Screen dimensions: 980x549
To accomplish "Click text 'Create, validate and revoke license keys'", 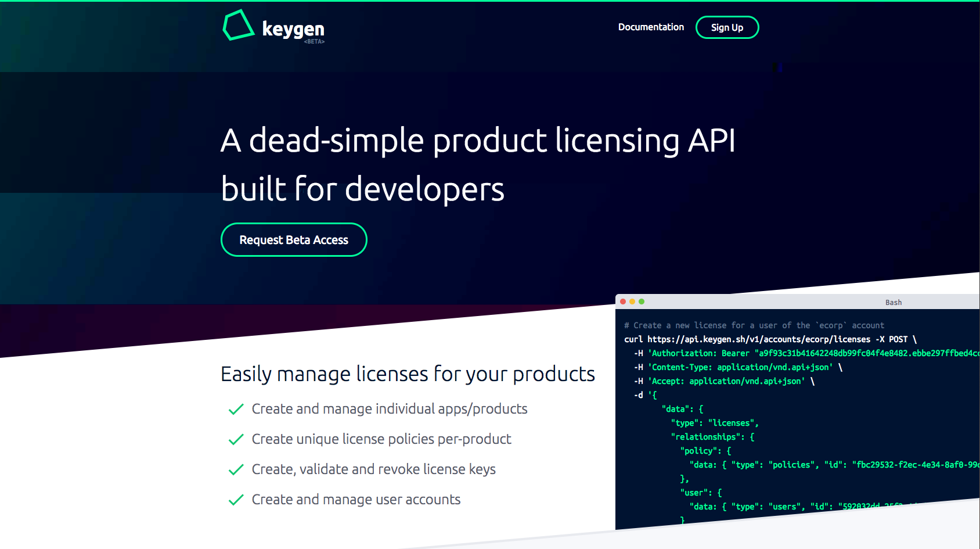I will [374, 469].
